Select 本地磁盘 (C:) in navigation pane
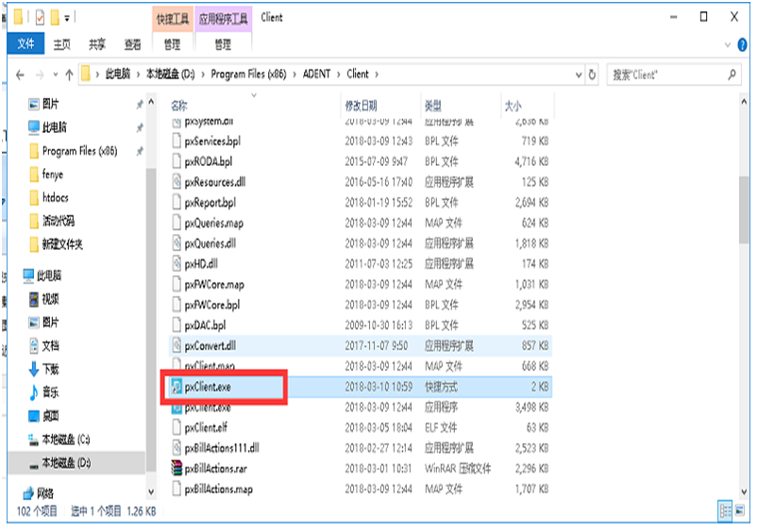Viewport: 757px width, 532px height. tap(64, 440)
